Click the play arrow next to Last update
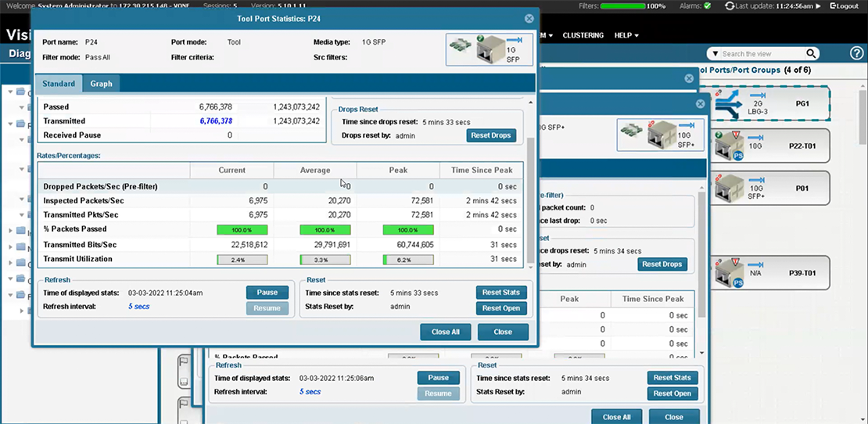868x424 pixels. click(x=818, y=6)
